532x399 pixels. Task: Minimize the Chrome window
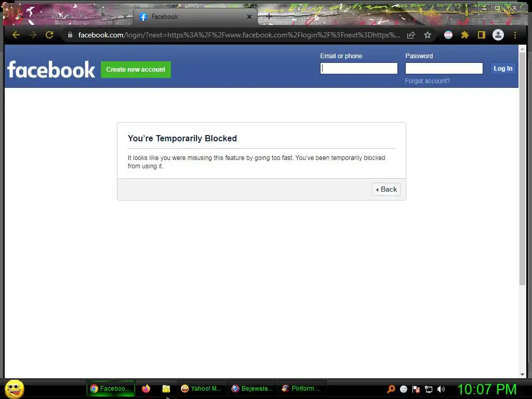tap(484, 8)
